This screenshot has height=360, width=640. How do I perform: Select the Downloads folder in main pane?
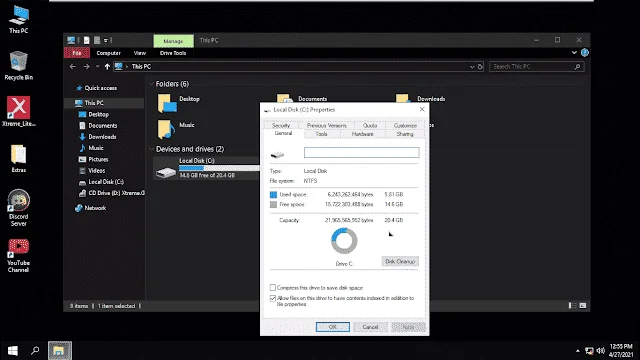tap(420, 98)
